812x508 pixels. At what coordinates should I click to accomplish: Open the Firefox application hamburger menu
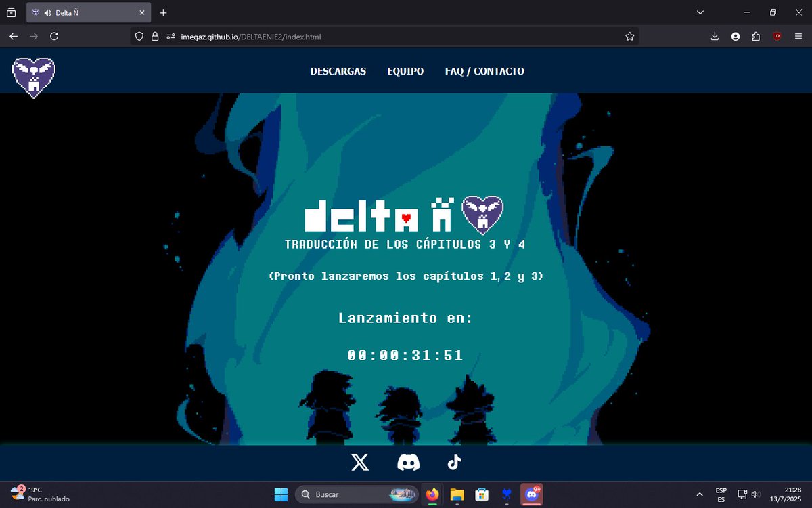(x=798, y=37)
